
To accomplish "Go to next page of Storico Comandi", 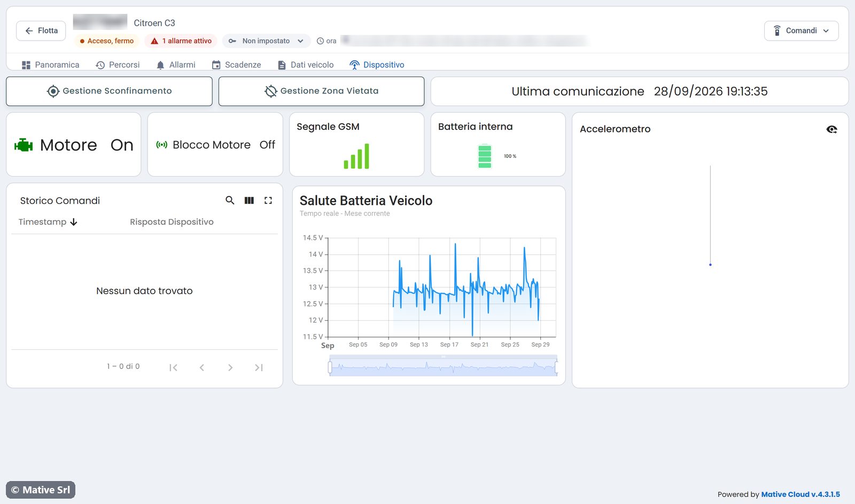I will [x=230, y=367].
